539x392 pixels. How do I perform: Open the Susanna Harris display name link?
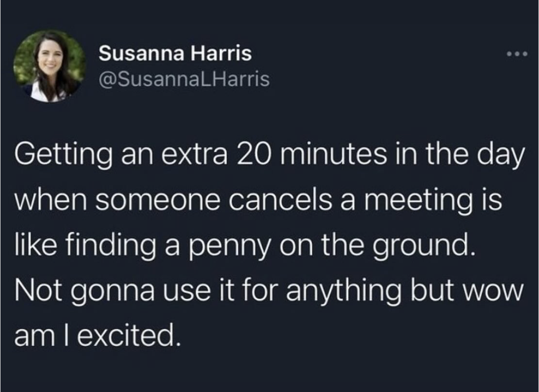(x=175, y=53)
